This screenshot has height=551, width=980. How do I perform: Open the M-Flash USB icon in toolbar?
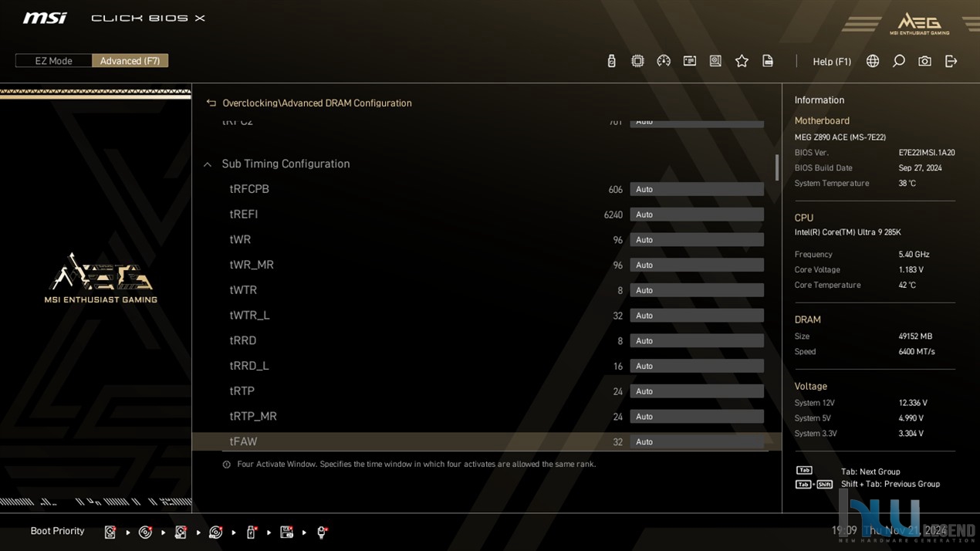611,61
